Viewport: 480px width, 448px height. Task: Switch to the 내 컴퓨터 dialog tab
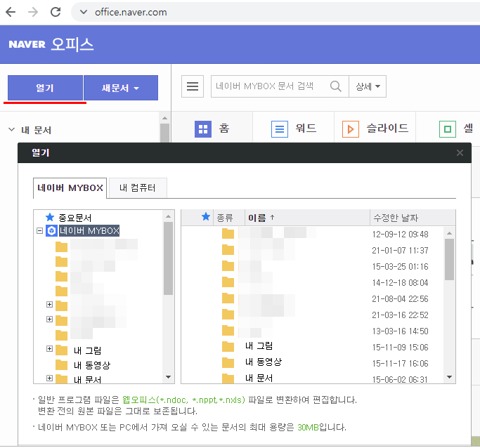tap(138, 187)
